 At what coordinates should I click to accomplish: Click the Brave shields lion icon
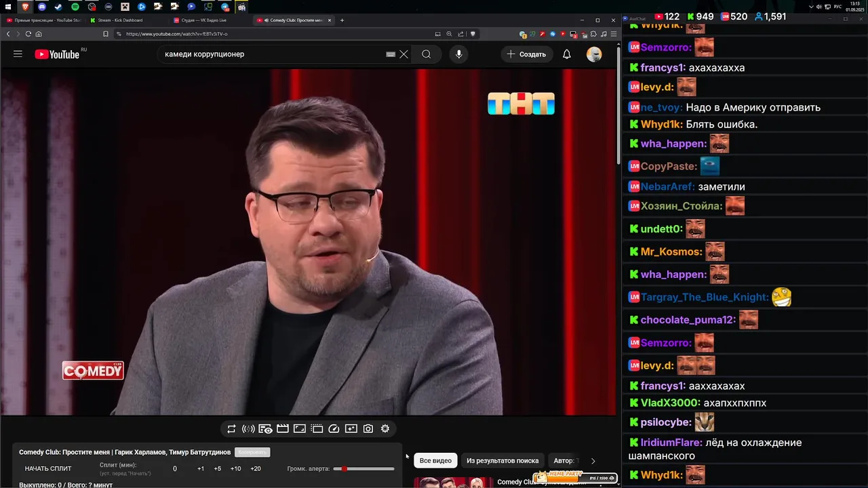point(473,34)
